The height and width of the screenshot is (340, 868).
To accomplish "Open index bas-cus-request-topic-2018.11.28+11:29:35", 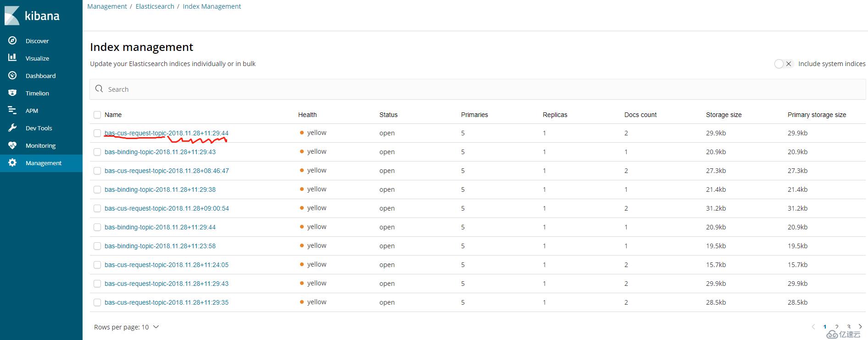I will coord(167,302).
